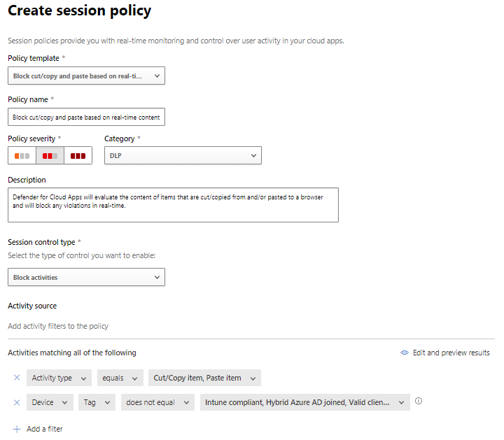Open Session control type Block activities dropdown
Image resolution: width=504 pixels, height=440 pixels.
86,278
